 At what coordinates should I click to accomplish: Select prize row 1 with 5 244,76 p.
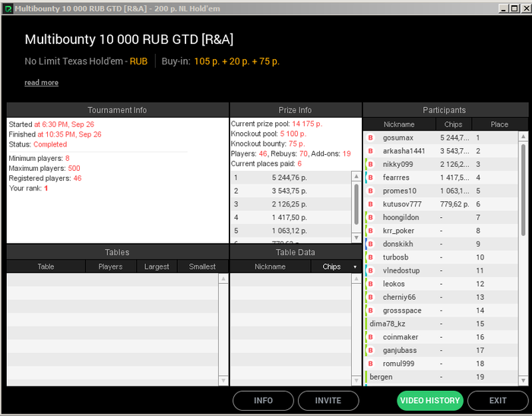coord(291,178)
